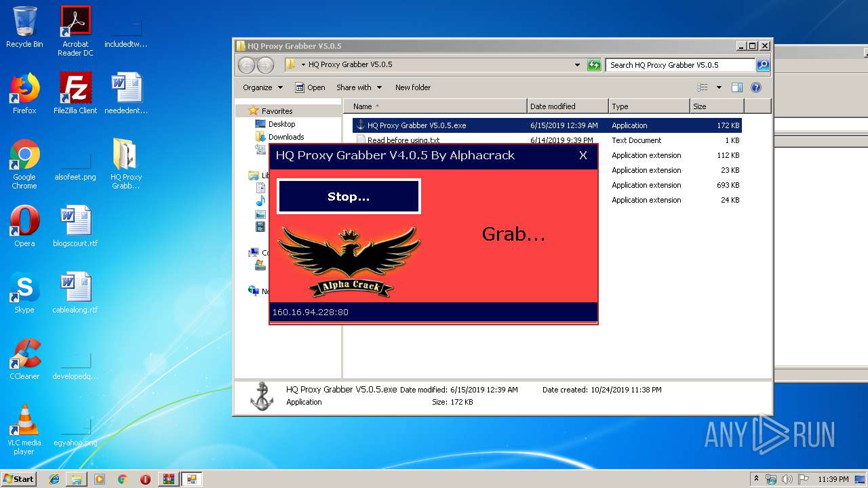Open the volume speaker tray icon
This screenshot has height=488, width=868.
[x=787, y=479]
